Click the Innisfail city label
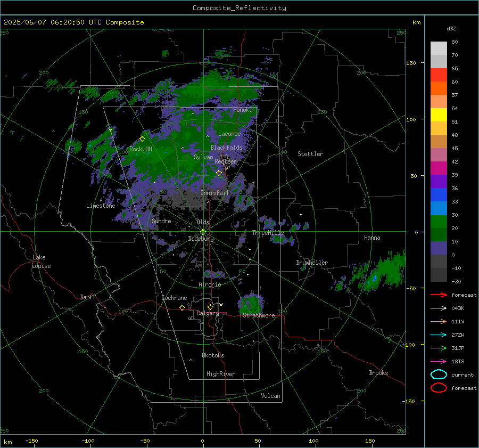This screenshot has width=479, height=448. [214, 193]
